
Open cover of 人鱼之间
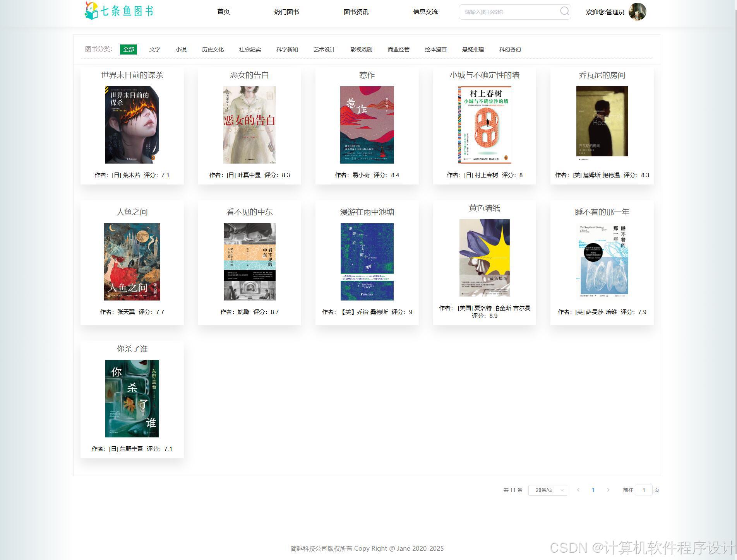pyautogui.click(x=132, y=261)
